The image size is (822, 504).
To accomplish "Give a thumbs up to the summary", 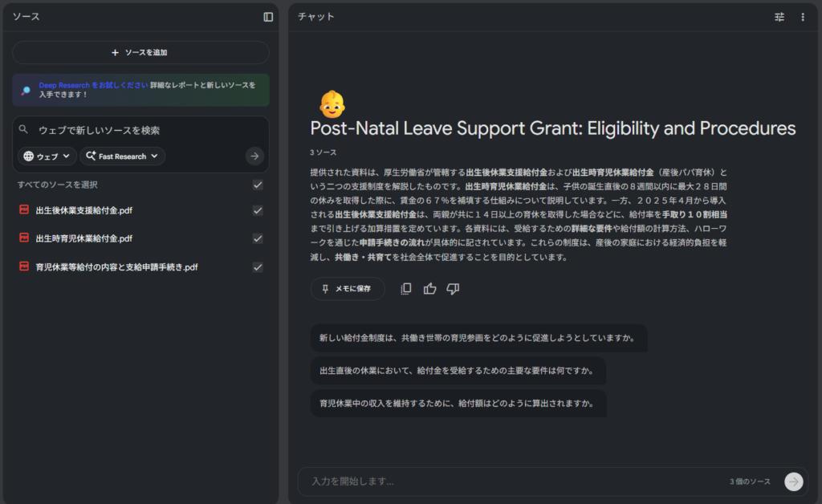I will 429,289.
